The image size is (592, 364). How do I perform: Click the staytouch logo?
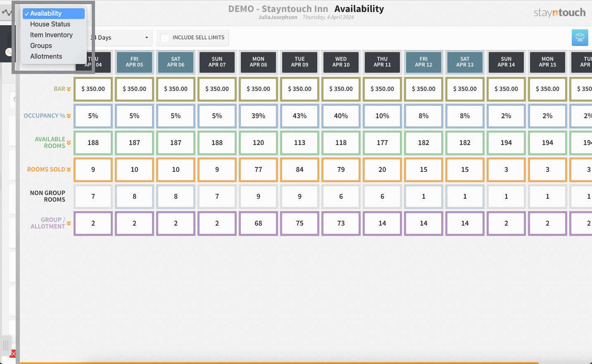tap(559, 13)
